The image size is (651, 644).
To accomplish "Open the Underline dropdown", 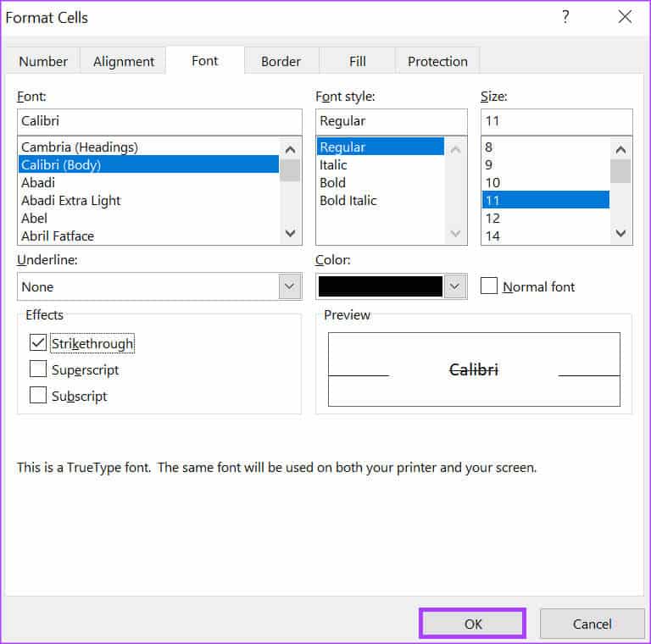I will click(290, 286).
